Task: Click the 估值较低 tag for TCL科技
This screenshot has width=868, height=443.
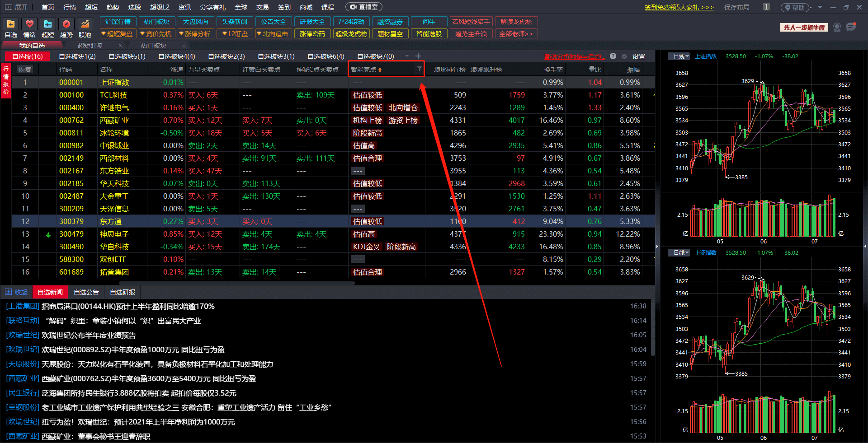Action: pos(368,95)
